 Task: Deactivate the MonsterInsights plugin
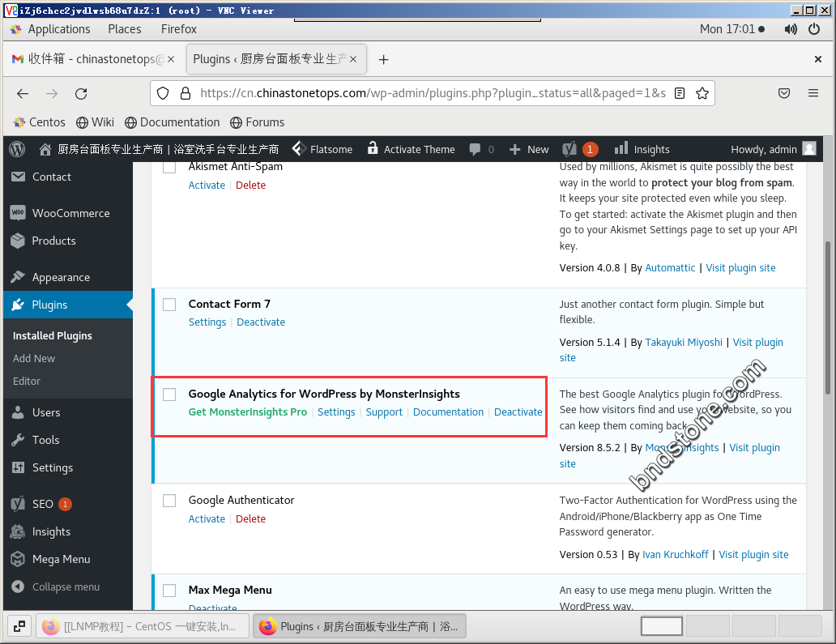[518, 412]
